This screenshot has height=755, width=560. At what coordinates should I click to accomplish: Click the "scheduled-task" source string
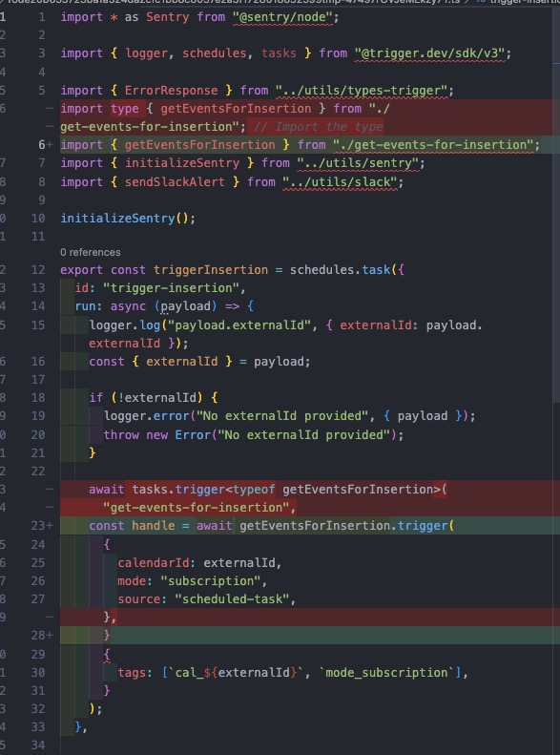[232, 599]
